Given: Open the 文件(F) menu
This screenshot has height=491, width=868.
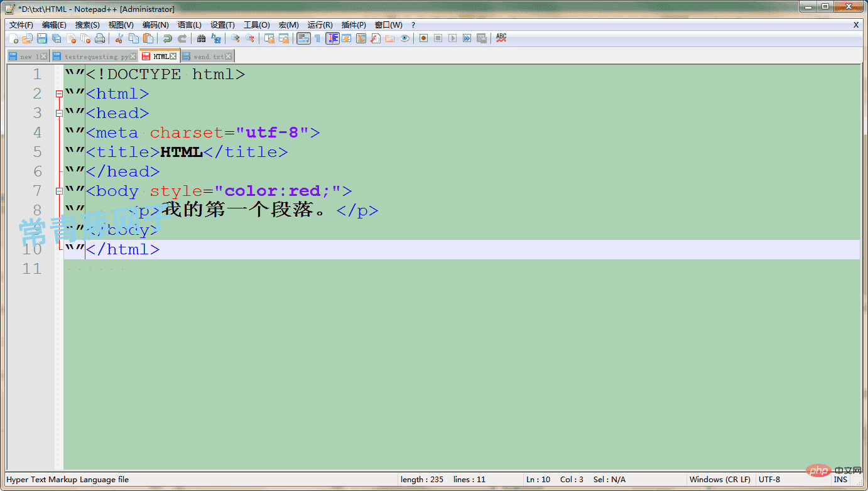Looking at the screenshot, I should pyautogui.click(x=21, y=25).
